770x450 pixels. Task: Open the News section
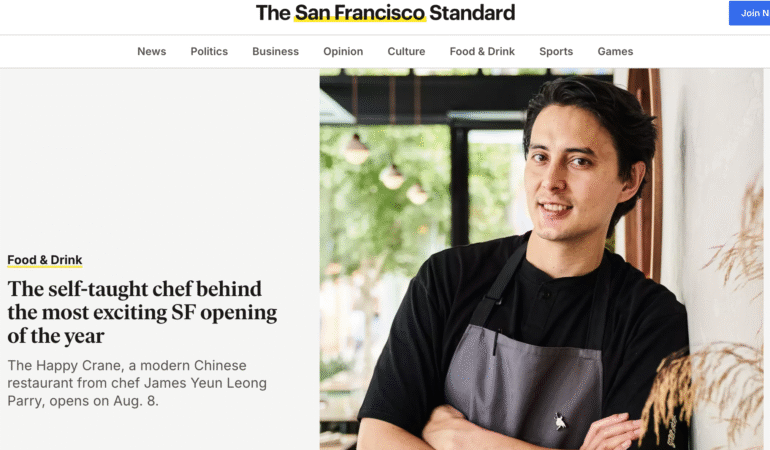151,51
